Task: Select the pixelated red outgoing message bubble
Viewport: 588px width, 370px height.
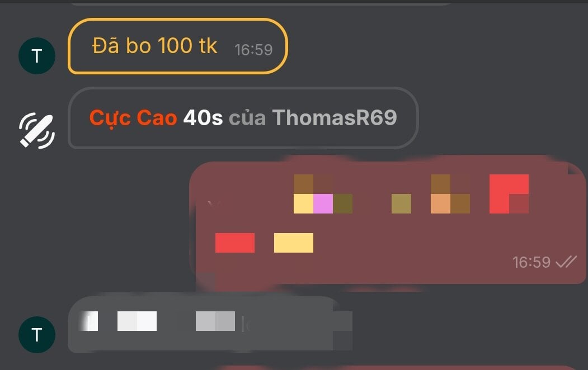Action: pyautogui.click(x=388, y=222)
